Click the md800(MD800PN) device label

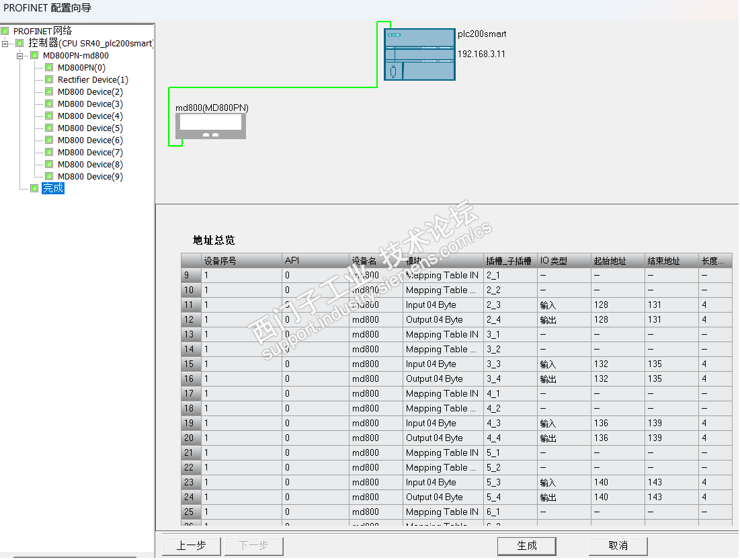point(212,108)
